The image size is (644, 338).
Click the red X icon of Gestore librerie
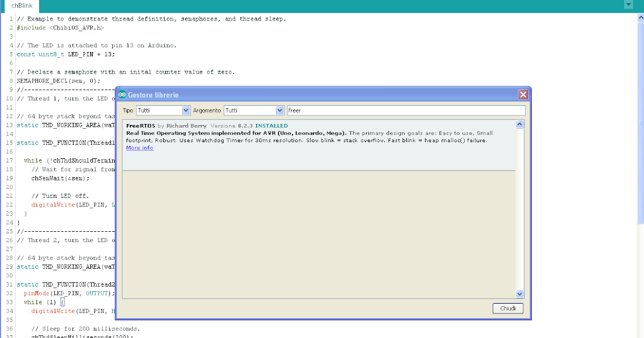click(523, 94)
